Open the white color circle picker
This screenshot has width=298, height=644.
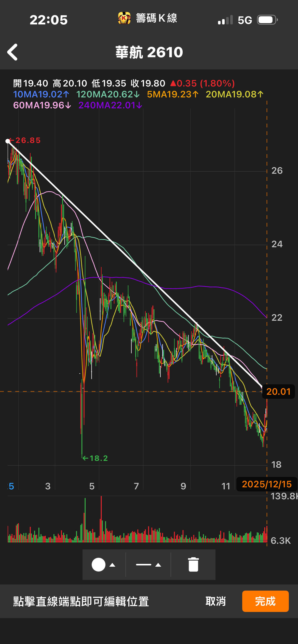point(99,565)
